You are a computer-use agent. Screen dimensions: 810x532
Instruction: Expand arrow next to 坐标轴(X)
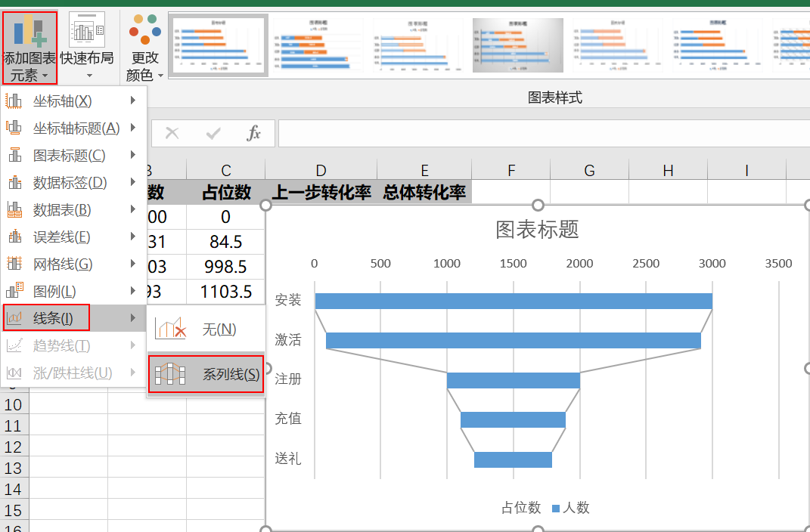coord(133,100)
